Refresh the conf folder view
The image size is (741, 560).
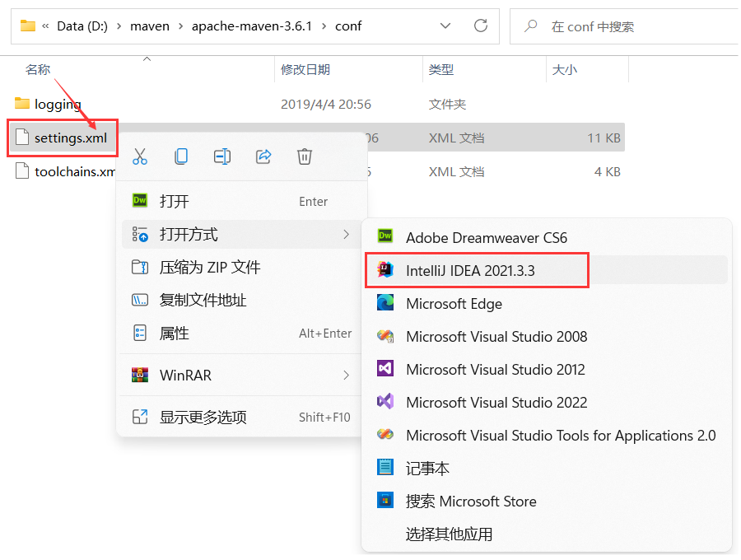pyautogui.click(x=481, y=26)
